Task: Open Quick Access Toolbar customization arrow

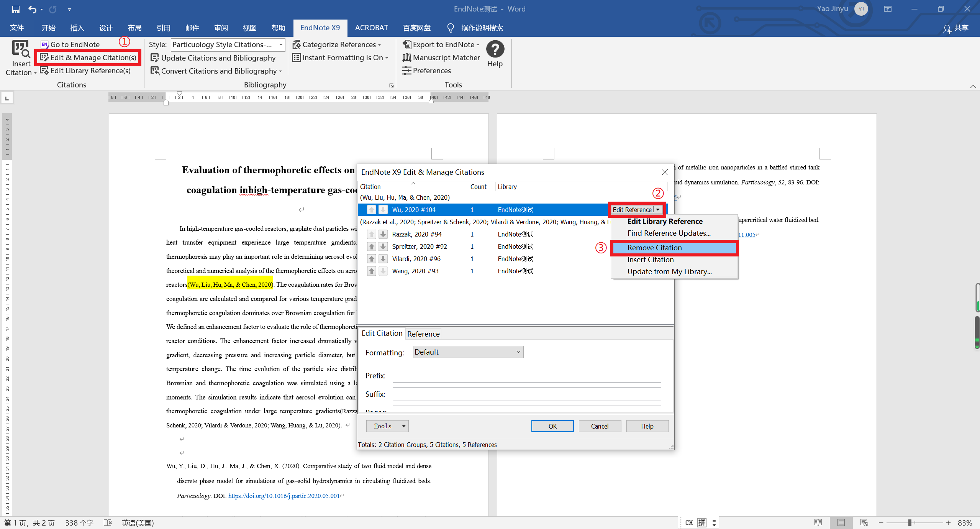Action: 69,10
